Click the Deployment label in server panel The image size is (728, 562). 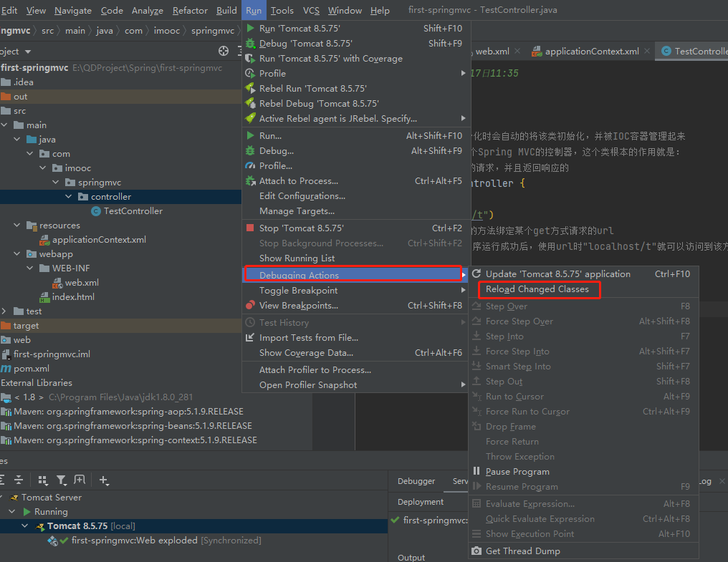click(420, 502)
